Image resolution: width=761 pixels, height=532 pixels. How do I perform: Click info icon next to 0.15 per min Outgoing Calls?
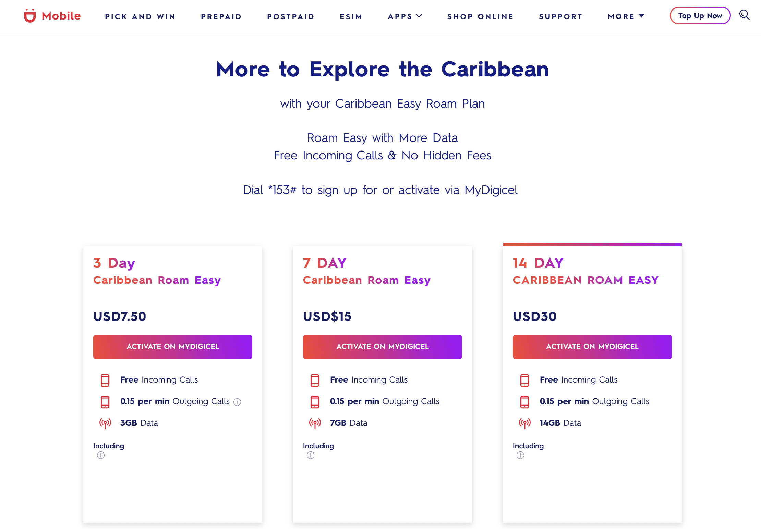[x=237, y=402]
